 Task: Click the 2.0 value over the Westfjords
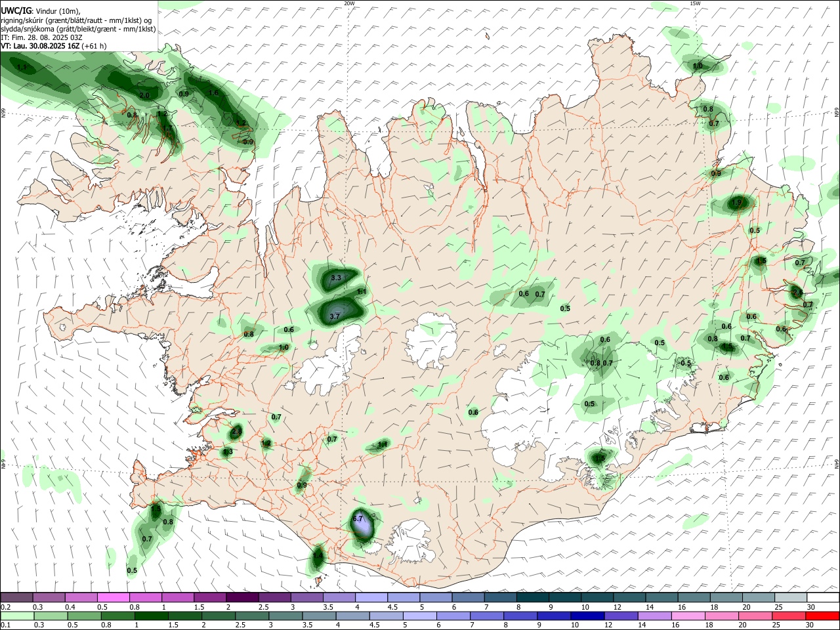(x=145, y=95)
